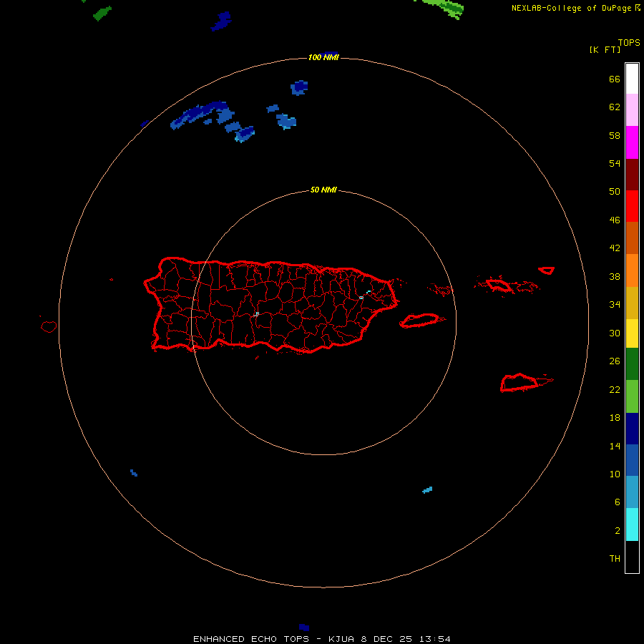Click the navy 18 kft legend swatch
The width and height of the screenshot is (644, 644).
coord(632,429)
